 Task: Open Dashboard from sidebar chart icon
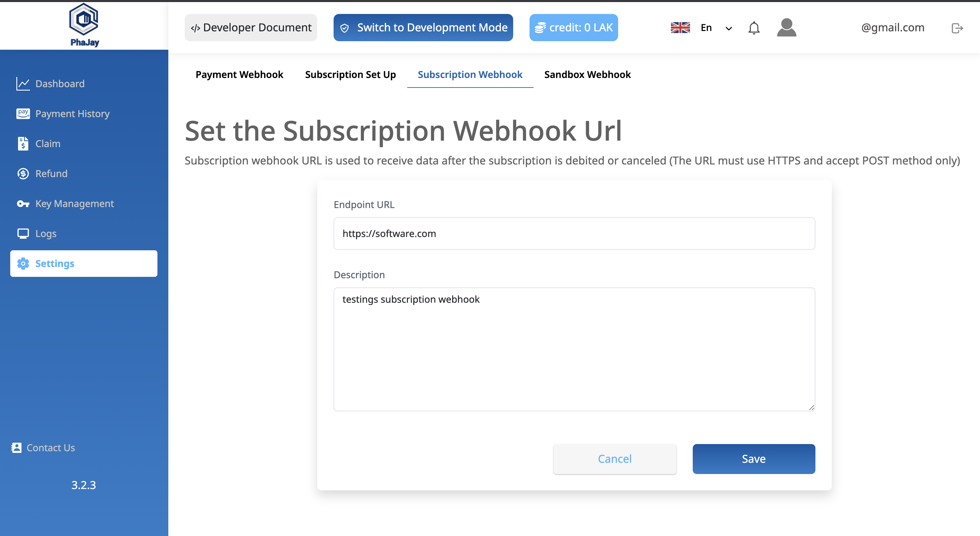(23, 84)
